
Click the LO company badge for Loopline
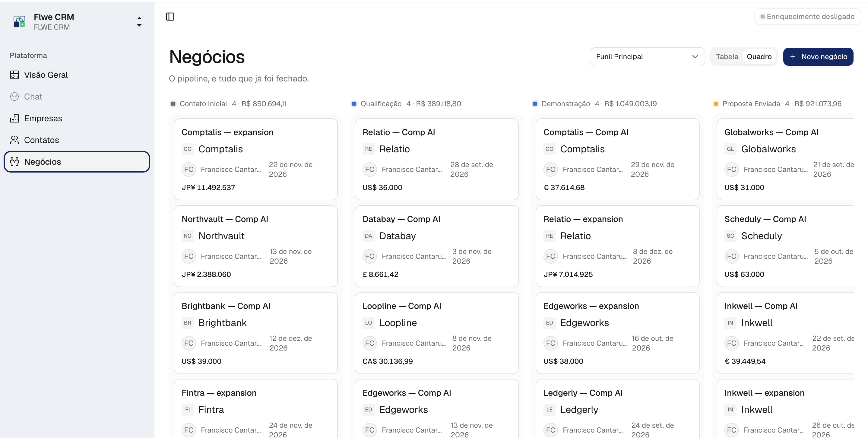pyautogui.click(x=369, y=323)
